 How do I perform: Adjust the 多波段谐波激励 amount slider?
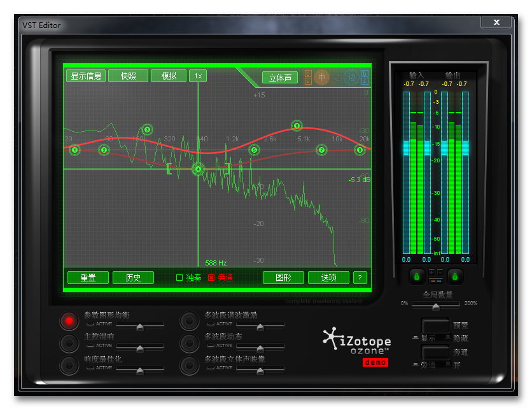(x=260, y=327)
